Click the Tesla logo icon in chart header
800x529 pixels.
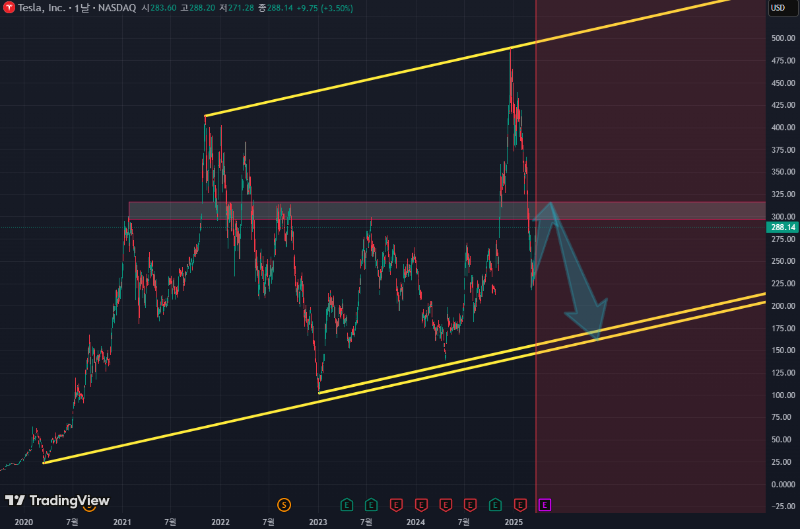click(x=8, y=7)
